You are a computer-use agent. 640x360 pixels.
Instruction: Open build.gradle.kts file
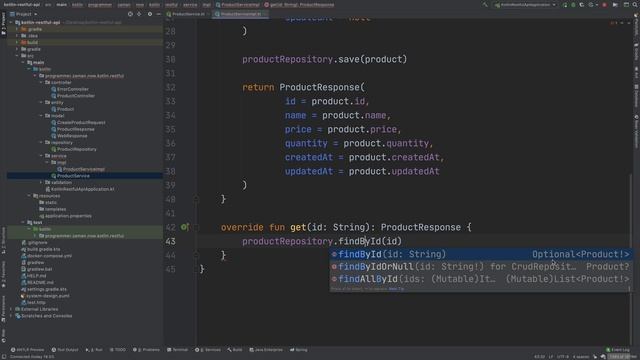[41, 249]
